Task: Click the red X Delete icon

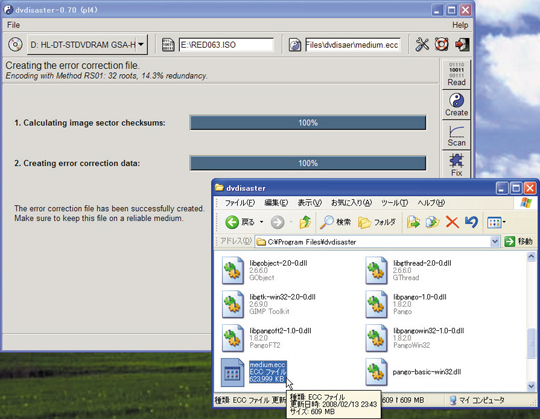Action: coord(452,222)
